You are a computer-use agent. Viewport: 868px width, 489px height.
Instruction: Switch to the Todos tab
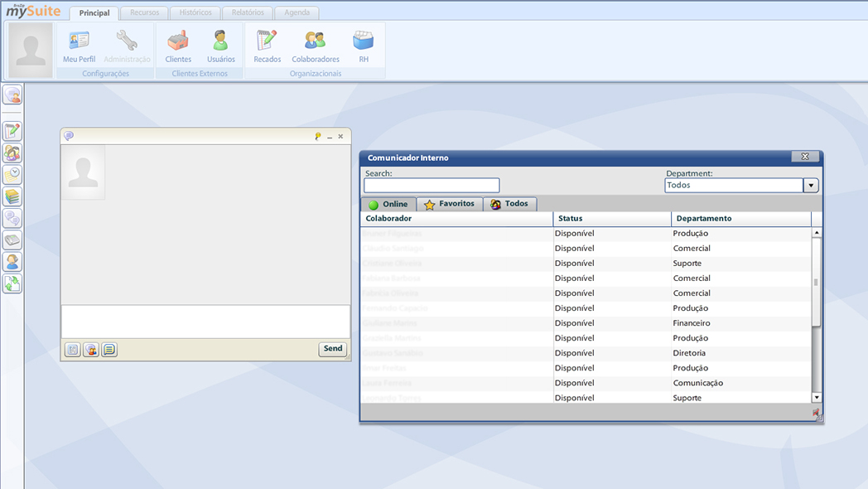click(x=509, y=204)
